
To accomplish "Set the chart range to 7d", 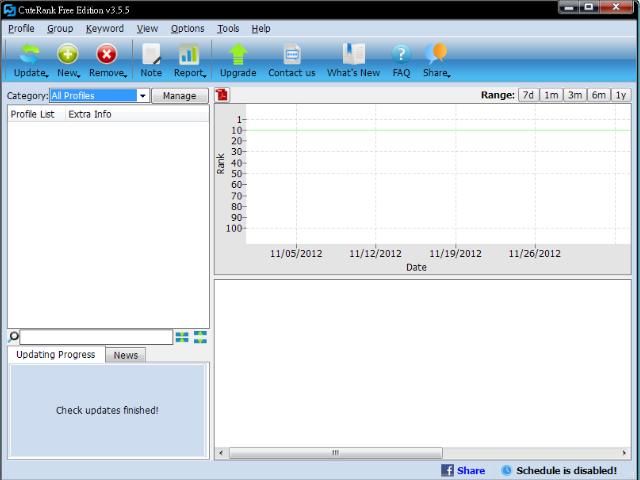I will coord(527,96).
